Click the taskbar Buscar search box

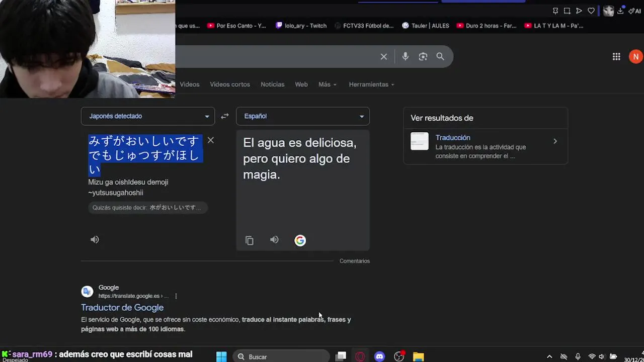[281, 357]
